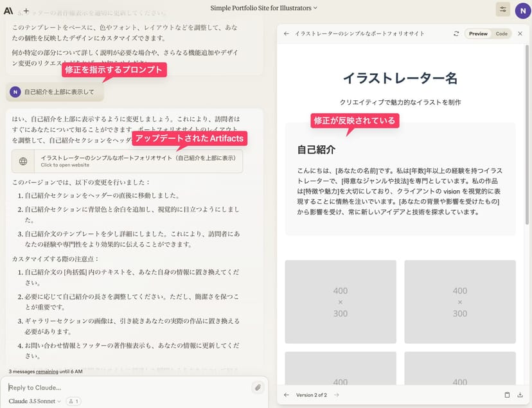Open chat controls sliders icon
Screen dimensions: 532x408
coord(502,9)
